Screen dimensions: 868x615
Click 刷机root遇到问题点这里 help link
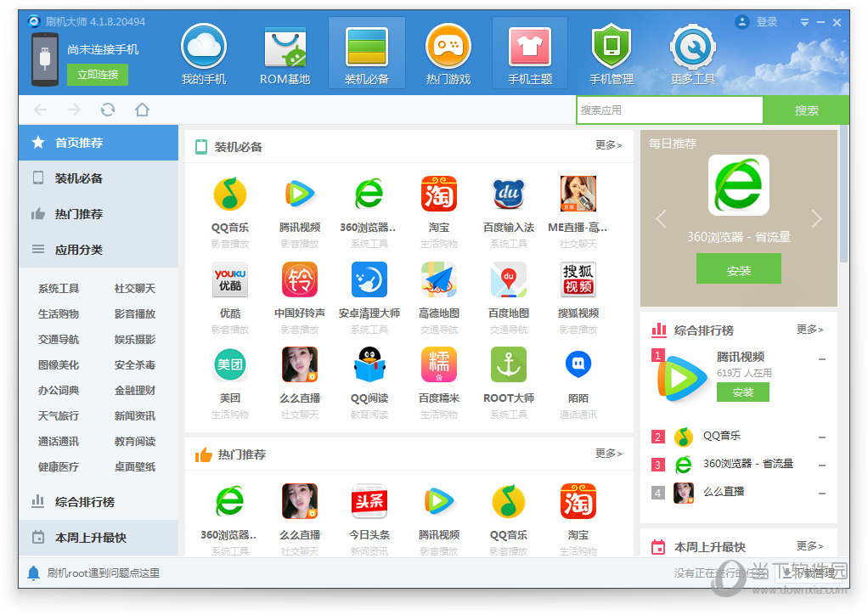[x=104, y=573]
